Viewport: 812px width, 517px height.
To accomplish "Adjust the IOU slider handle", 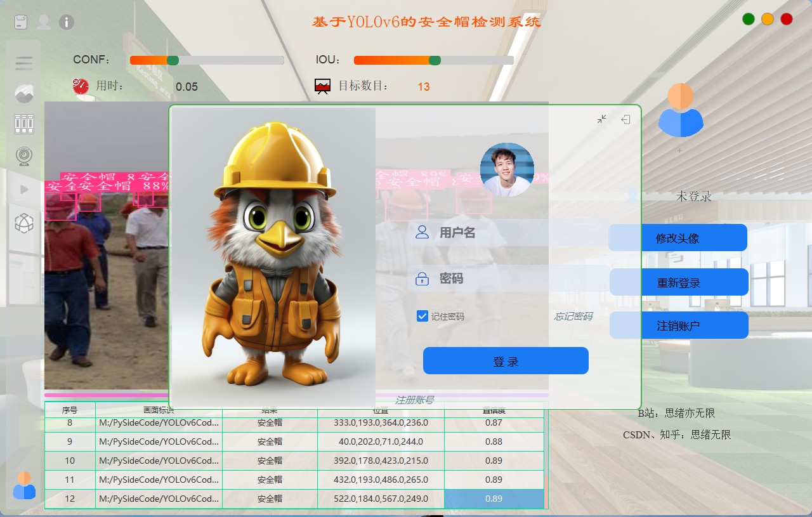I will [435, 60].
